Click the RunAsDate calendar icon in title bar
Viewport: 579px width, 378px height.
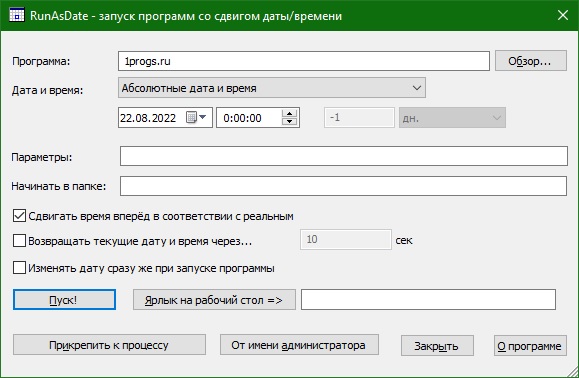tap(17, 15)
